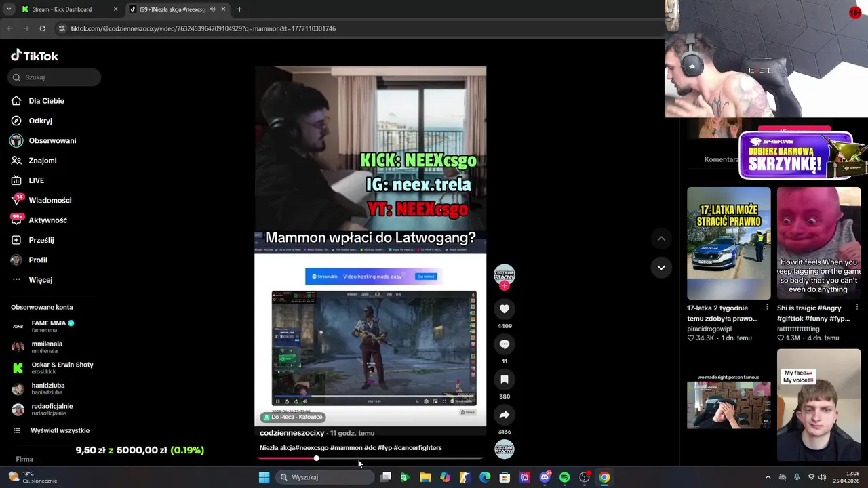The height and width of the screenshot is (488, 868).
Task: Reload the page
Action: pos(42,28)
